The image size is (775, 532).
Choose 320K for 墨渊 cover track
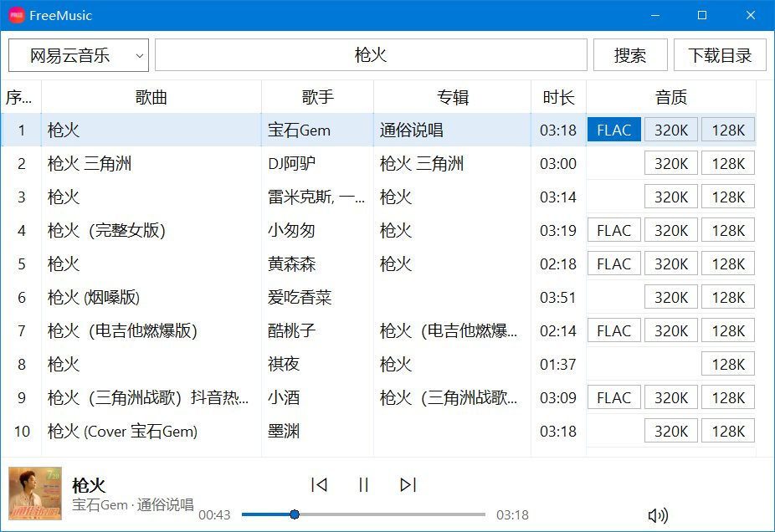pos(670,432)
